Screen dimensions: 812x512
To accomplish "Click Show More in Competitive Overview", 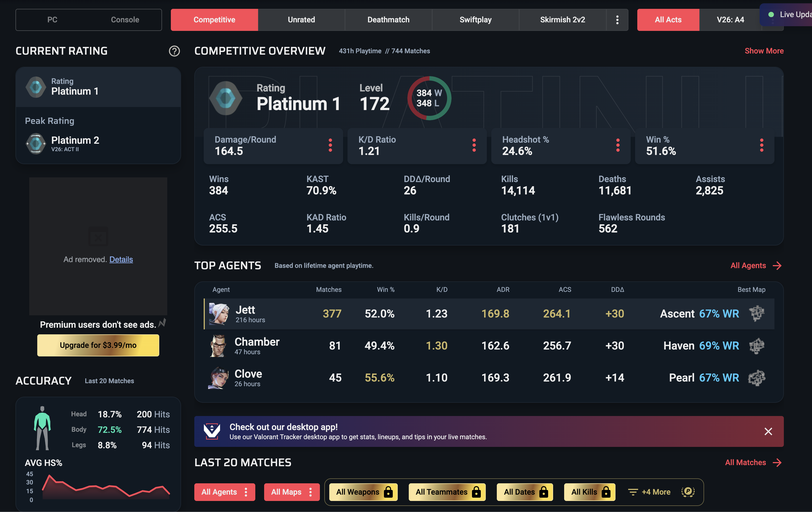I will (764, 51).
